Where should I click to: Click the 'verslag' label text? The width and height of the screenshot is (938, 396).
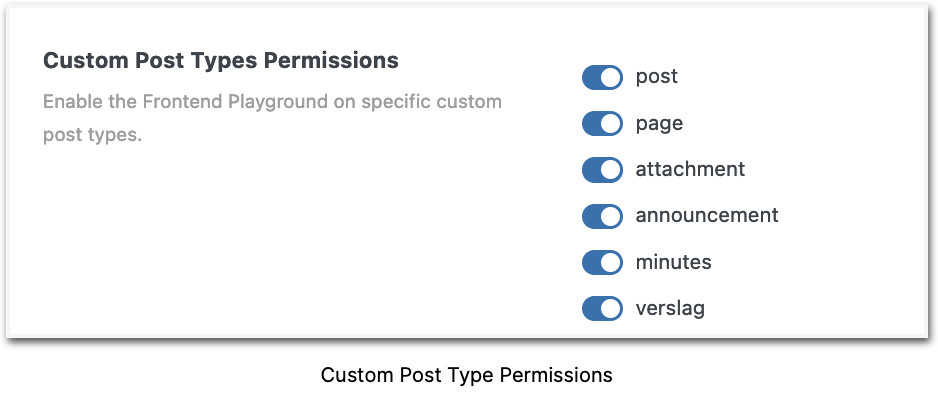(669, 309)
